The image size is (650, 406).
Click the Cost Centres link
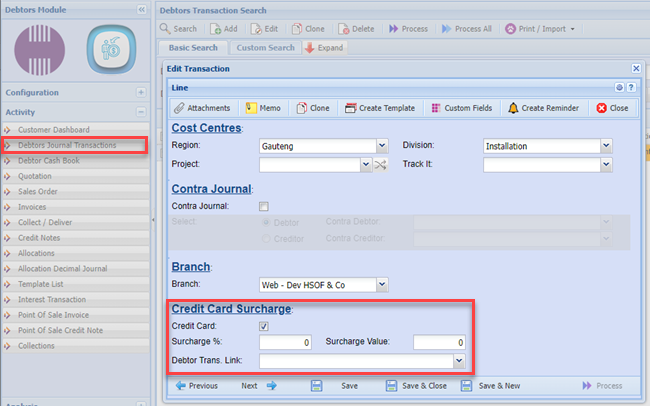click(206, 128)
